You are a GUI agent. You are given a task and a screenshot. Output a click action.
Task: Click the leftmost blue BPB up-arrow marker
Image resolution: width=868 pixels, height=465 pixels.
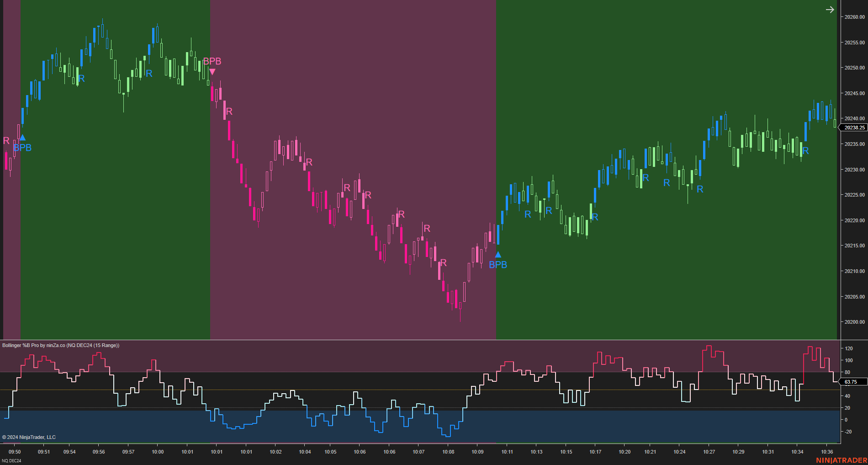22,138
